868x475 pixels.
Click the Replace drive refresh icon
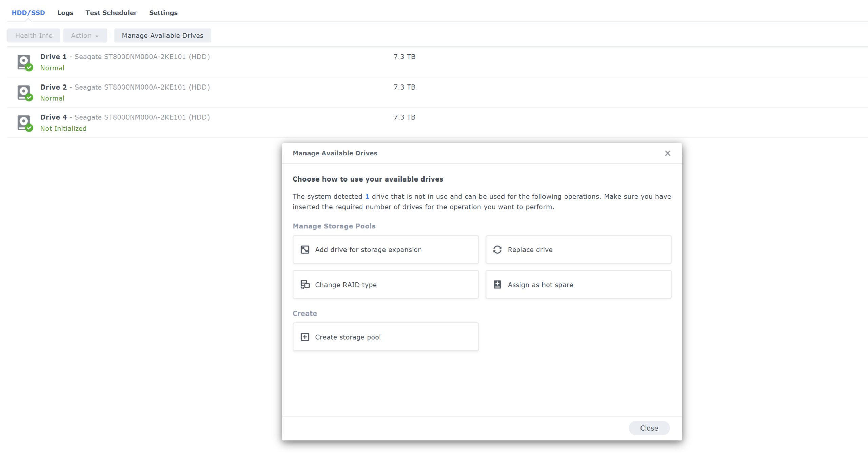click(497, 250)
